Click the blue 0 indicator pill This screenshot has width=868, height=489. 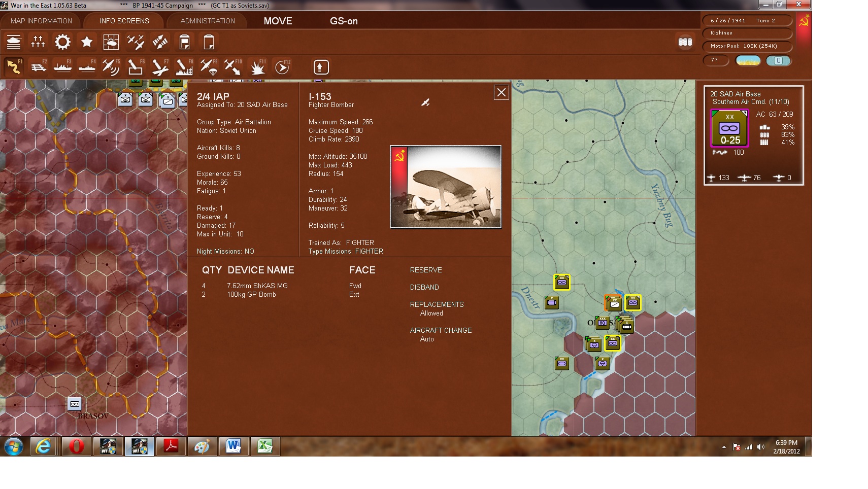778,61
